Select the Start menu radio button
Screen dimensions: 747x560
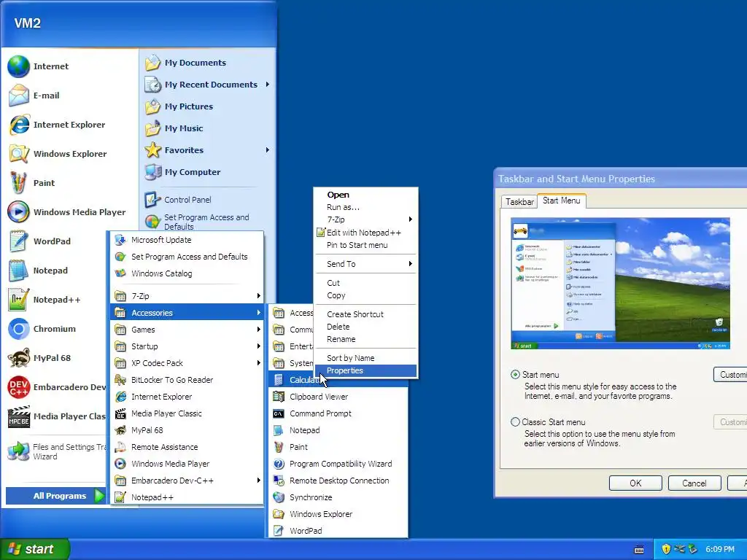click(515, 374)
